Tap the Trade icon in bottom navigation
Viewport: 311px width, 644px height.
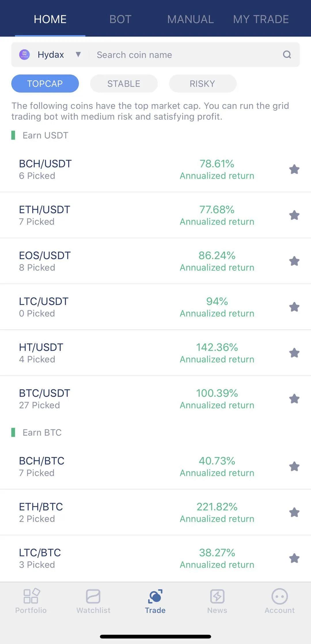(155, 596)
